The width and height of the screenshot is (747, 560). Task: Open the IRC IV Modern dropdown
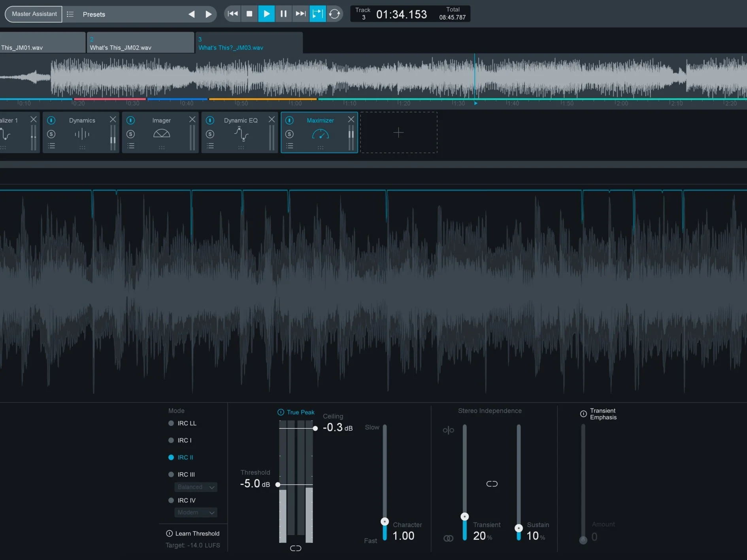point(196,512)
